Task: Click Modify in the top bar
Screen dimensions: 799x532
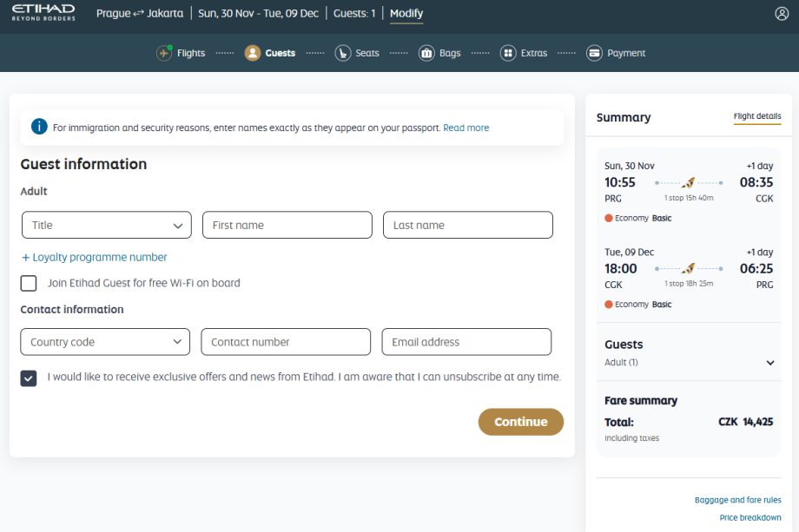Action: click(406, 14)
